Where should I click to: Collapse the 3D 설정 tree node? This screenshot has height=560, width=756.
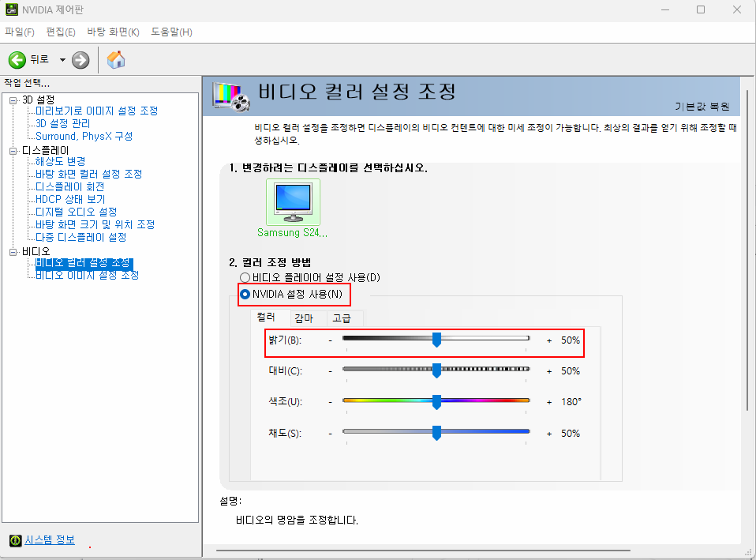click(x=13, y=100)
